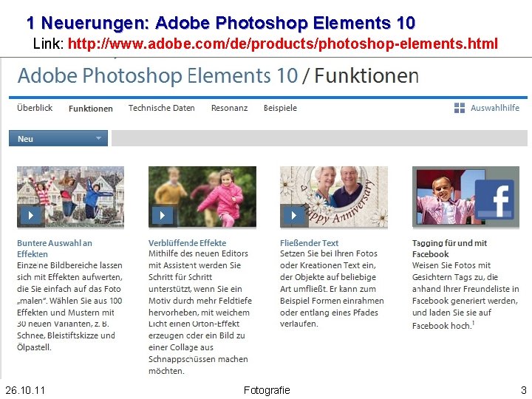Open the Neu category selector
532x399 pixels.
pyautogui.click(x=58, y=138)
